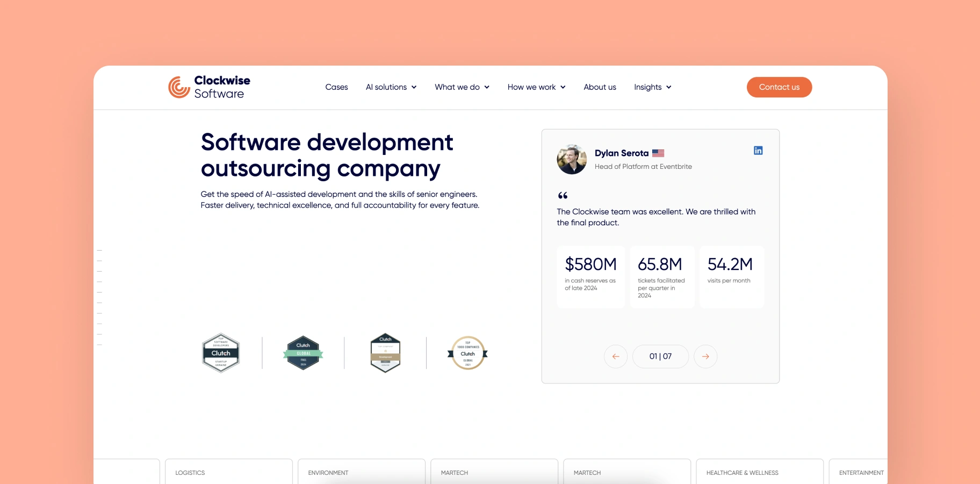Open the Cases page

point(336,87)
